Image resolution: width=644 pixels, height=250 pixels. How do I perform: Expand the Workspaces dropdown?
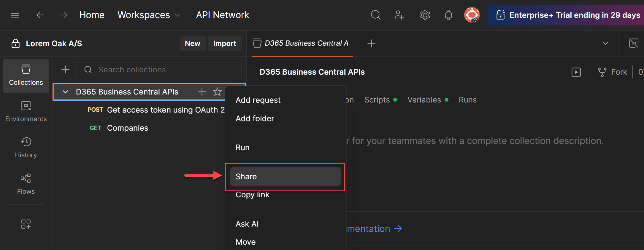(149, 15)
